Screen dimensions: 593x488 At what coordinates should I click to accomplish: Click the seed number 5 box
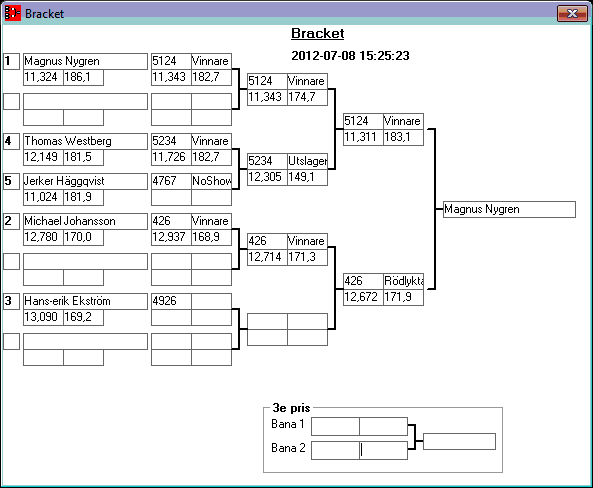(11, 181)
